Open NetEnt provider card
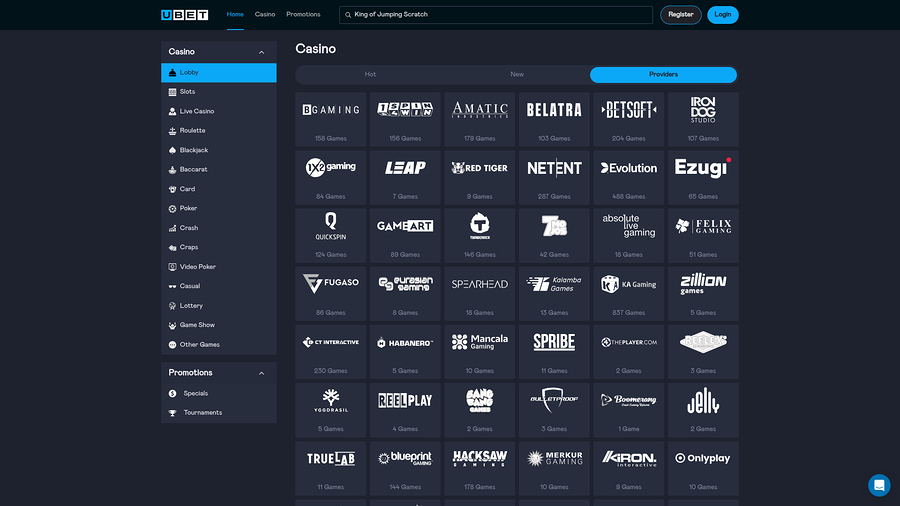Viewport: 900px width, 506px height. point(554,177)
